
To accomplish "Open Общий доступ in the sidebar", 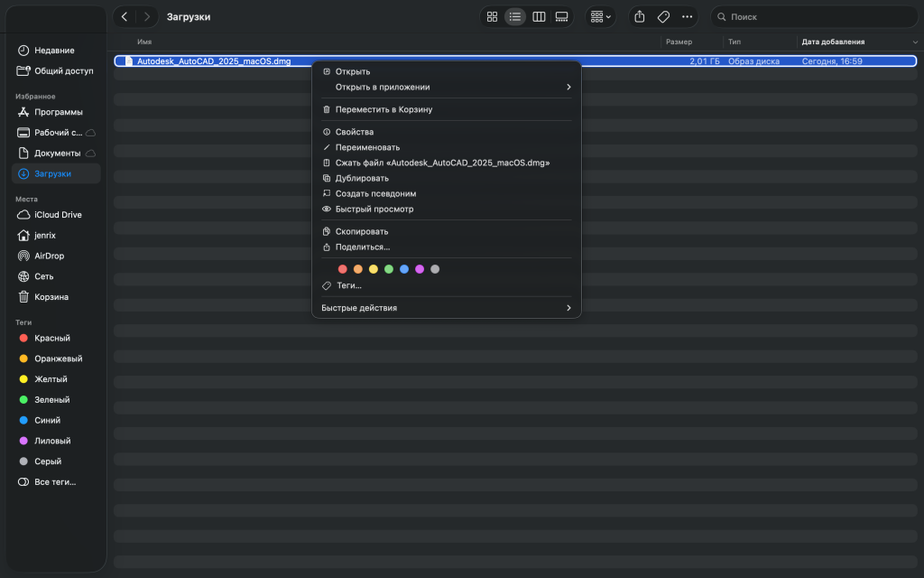I will click(x=56, y=70).
